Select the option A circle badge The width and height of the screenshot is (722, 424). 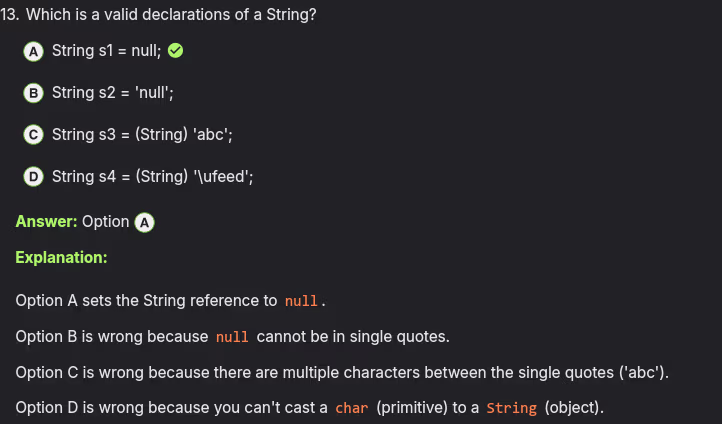coord(33,51)
